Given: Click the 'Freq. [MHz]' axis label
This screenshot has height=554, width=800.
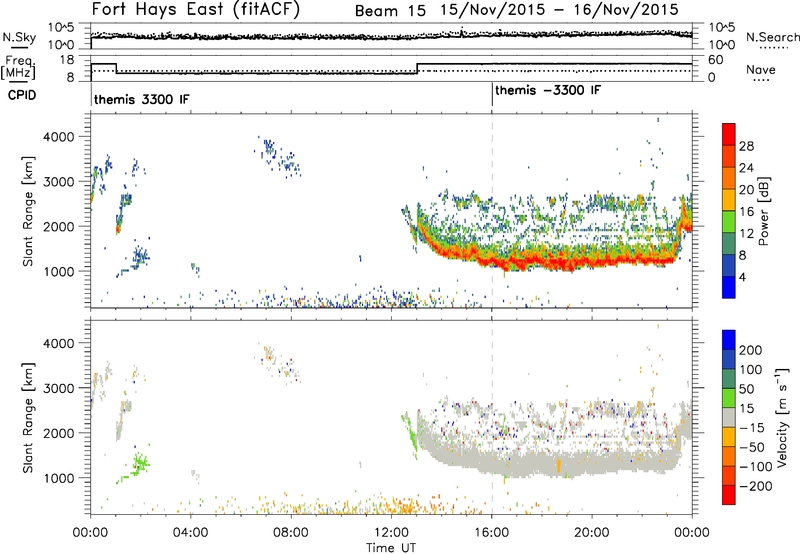Looking at the screenshot, I should pyautogui.click(x=19, y=67).
